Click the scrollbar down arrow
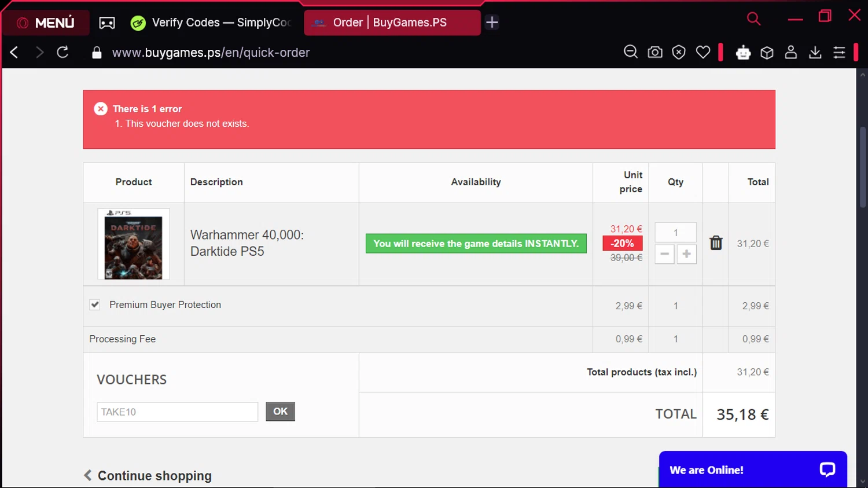Screen dimensions: 868x488 pyautogui.click(x=863, y=482)
